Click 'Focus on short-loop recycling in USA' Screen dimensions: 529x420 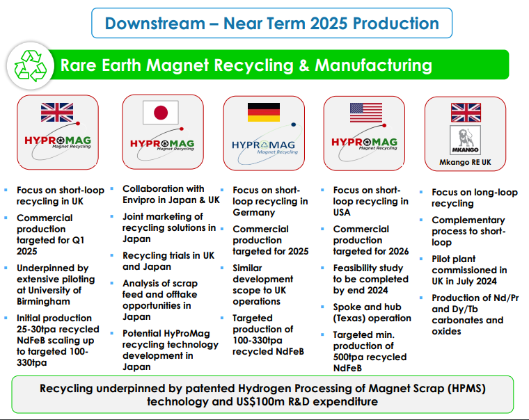coord(371,201)
